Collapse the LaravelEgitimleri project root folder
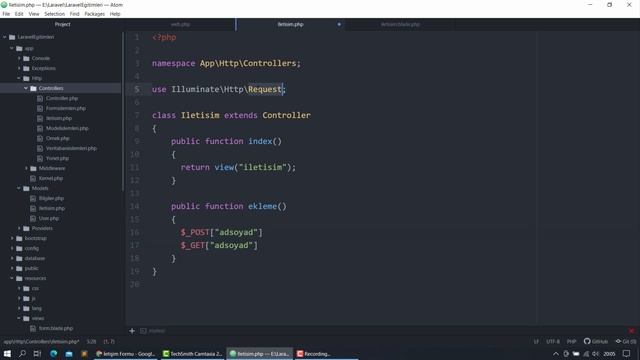 point(5,37)
